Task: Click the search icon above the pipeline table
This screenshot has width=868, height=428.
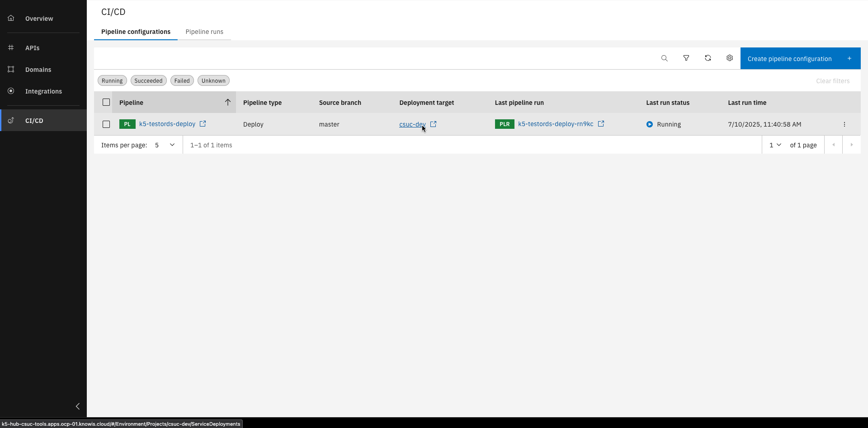Action: pos(664,58)
